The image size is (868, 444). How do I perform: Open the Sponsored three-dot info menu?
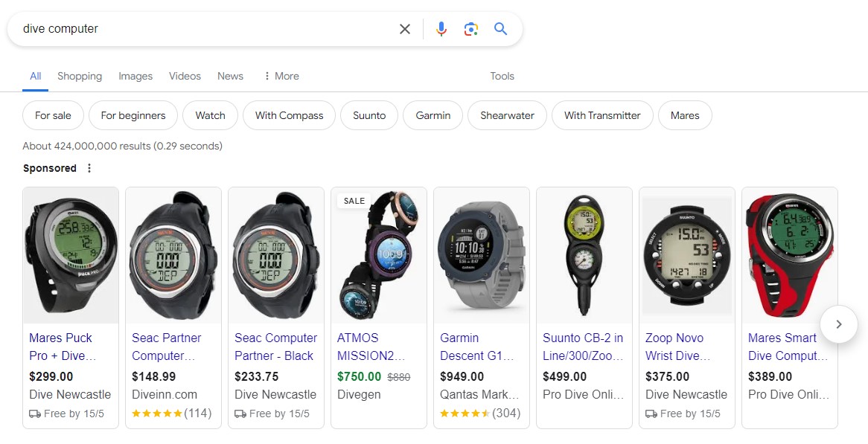click(x=89, y=168)
